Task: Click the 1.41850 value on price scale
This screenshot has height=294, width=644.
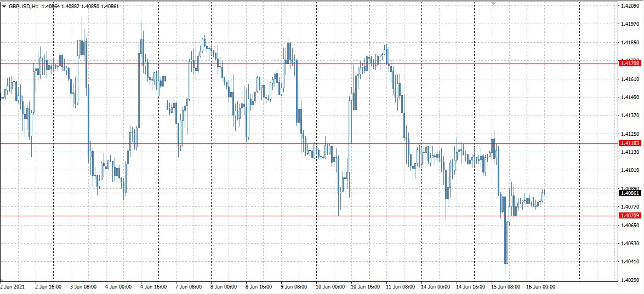Action: point(630,43)
